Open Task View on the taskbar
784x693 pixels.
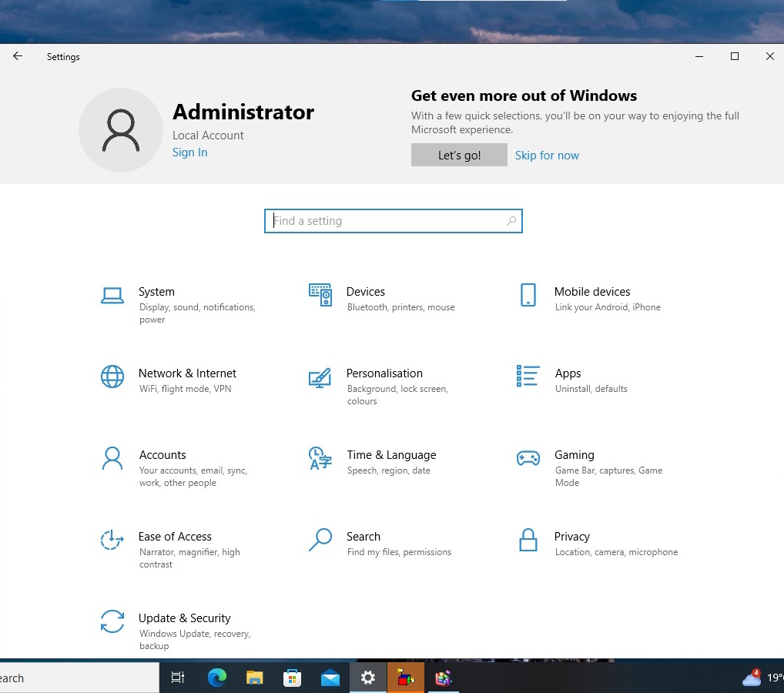[177, 678]
